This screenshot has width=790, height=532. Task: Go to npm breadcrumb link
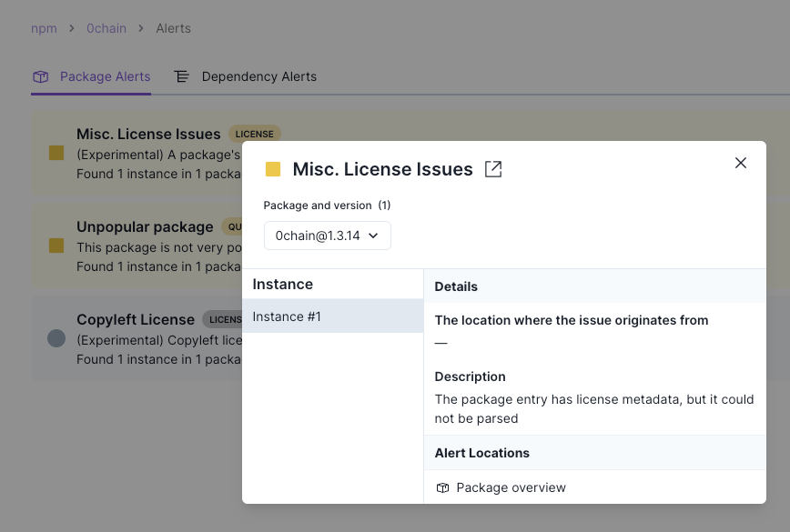44,28
